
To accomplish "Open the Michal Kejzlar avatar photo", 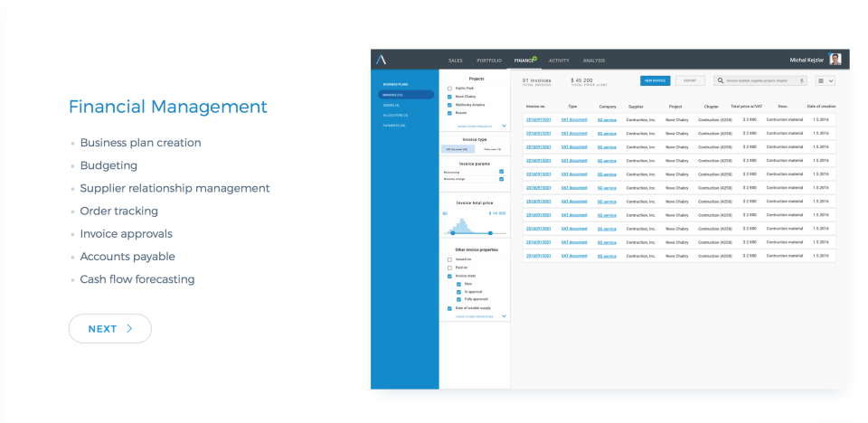I will click(x=835, y=60).
